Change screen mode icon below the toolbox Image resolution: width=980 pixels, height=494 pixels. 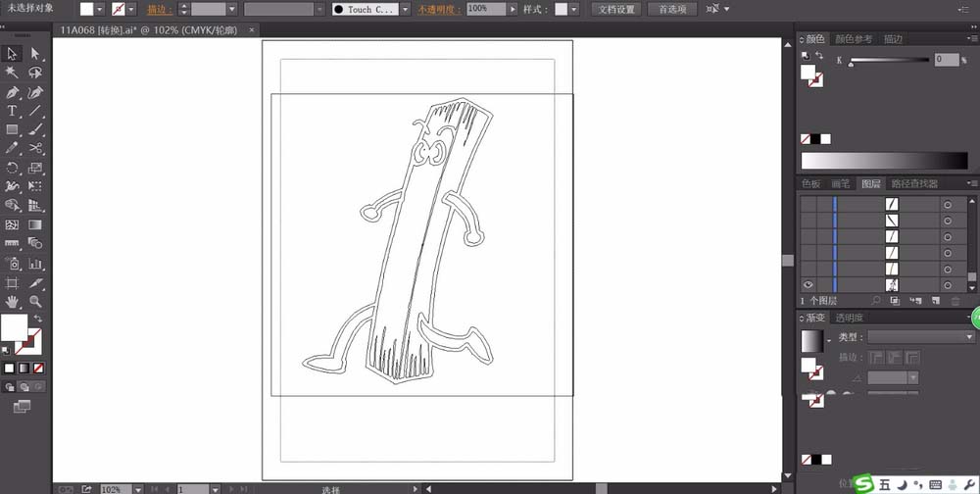coord(22,407)
